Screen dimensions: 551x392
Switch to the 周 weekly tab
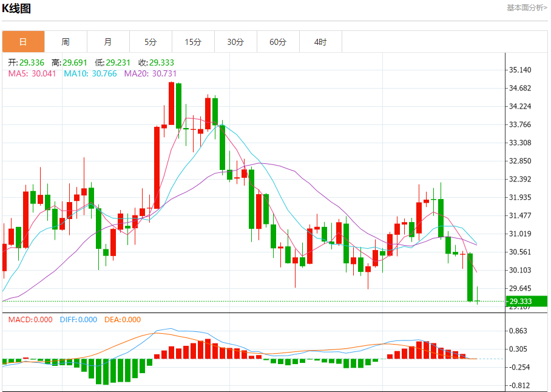66,42
